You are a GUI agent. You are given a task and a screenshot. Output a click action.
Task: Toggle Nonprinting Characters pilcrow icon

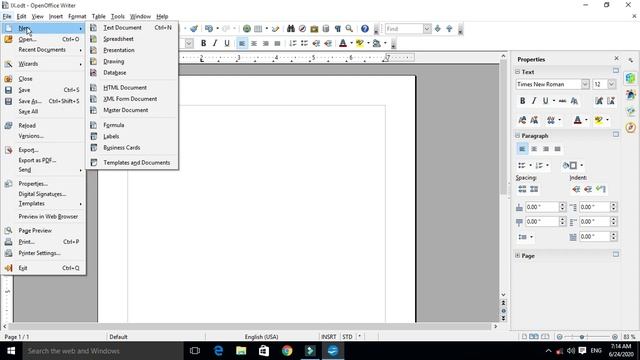(338, 29)
